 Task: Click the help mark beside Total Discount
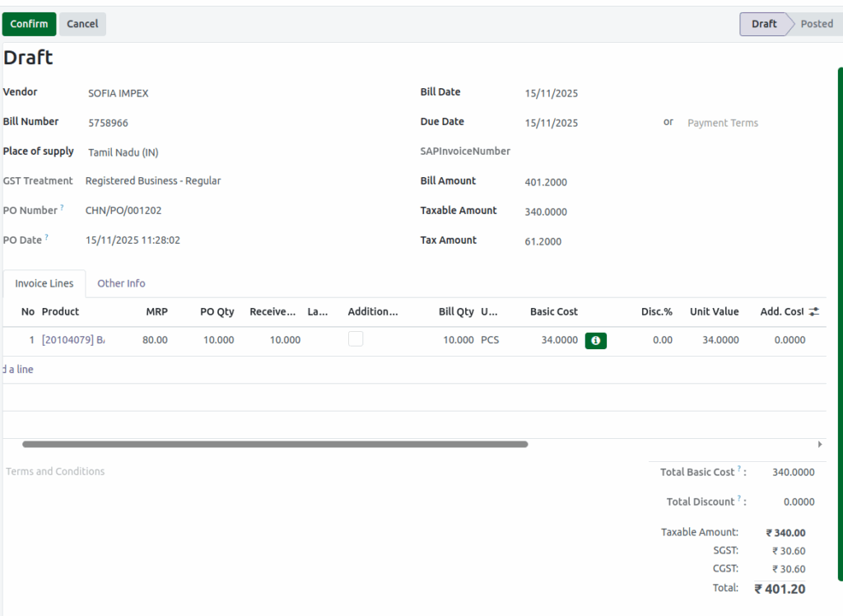coord(739,499)
